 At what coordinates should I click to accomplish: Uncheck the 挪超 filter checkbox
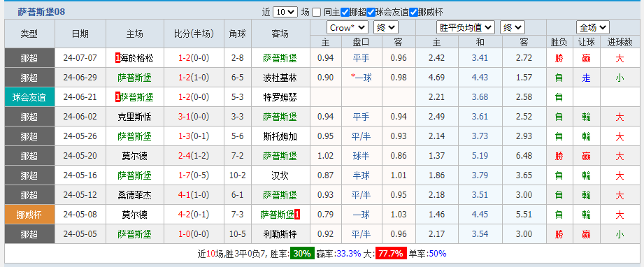345,13
